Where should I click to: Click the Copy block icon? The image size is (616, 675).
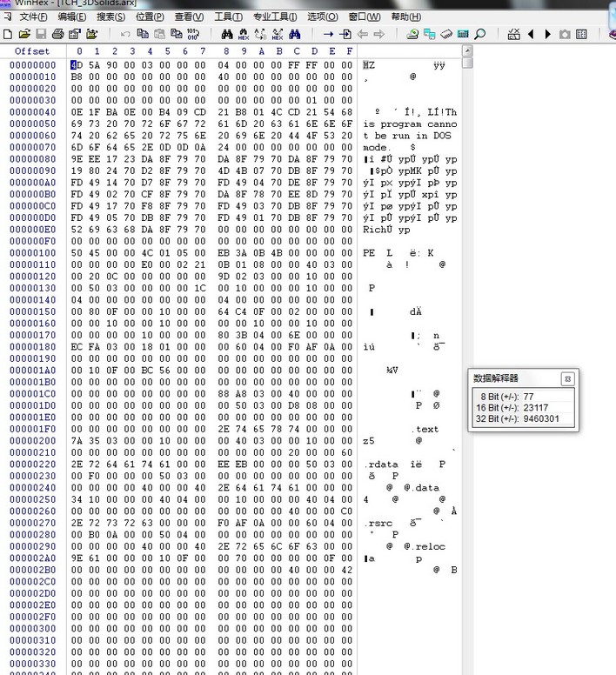tap(143, 34)
